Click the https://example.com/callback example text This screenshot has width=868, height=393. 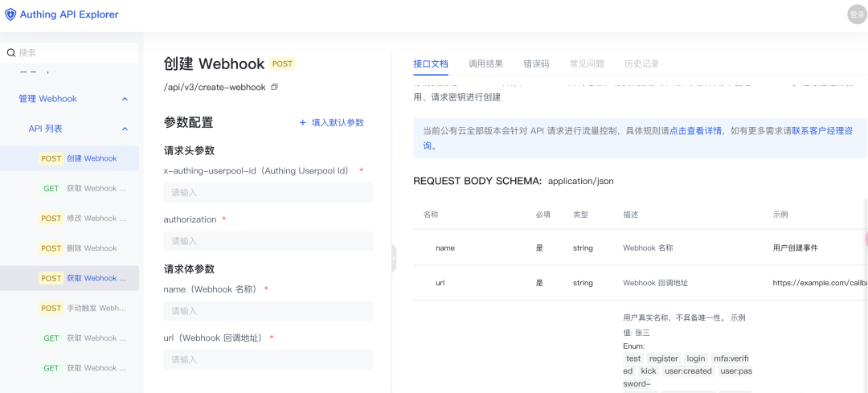click(x=820, y=283)
